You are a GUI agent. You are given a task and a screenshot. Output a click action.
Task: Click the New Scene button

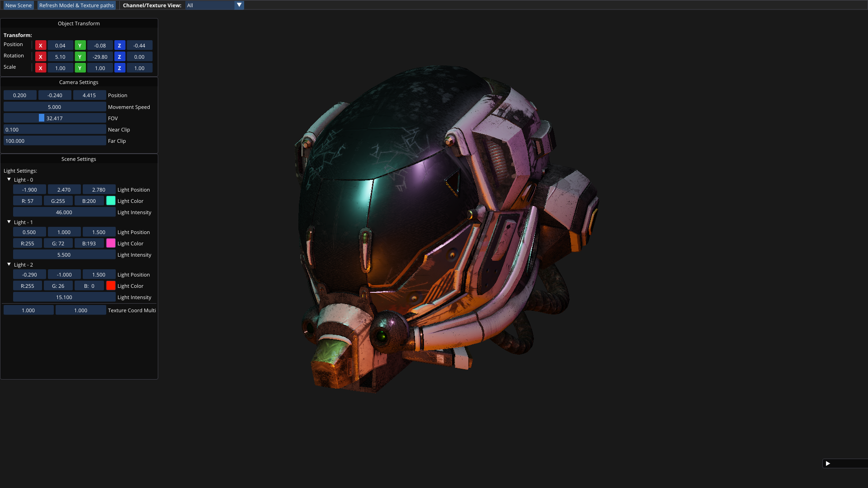coord(19,5)
